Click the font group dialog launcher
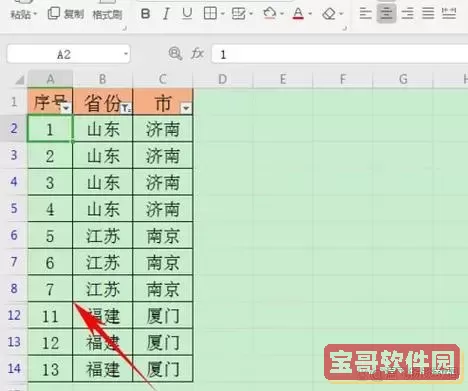 coord(345,28)
